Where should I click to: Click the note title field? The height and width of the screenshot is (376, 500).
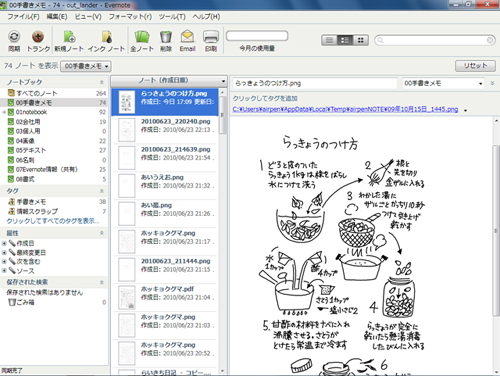pos(315,83)
